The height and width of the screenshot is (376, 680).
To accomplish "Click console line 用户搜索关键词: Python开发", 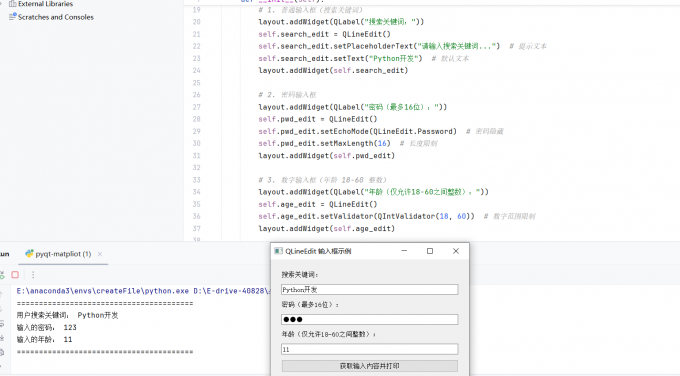I will click(x=68, y=315).
